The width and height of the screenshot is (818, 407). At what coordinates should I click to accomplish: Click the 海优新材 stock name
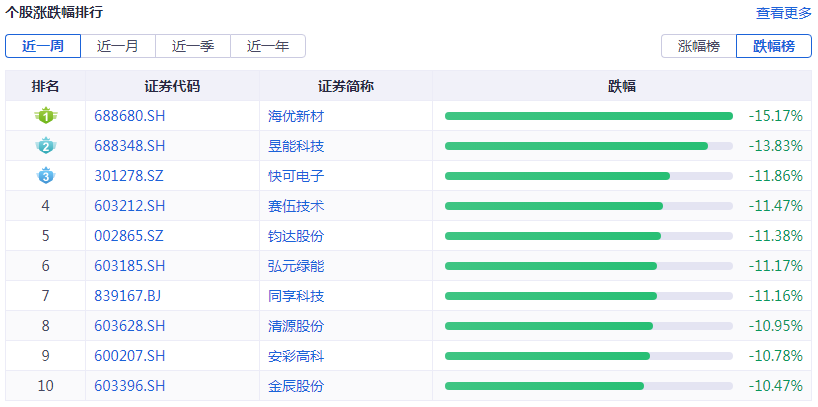[296, 116]
